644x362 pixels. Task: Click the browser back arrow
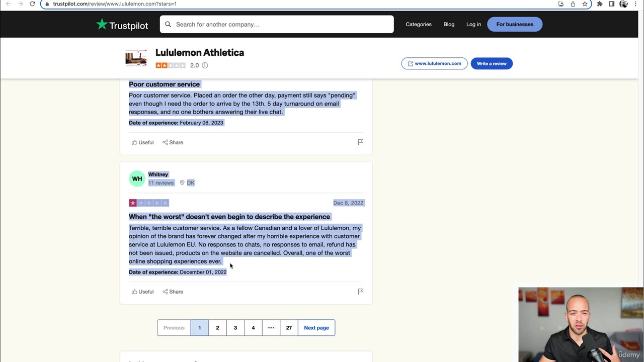(9, 4)
